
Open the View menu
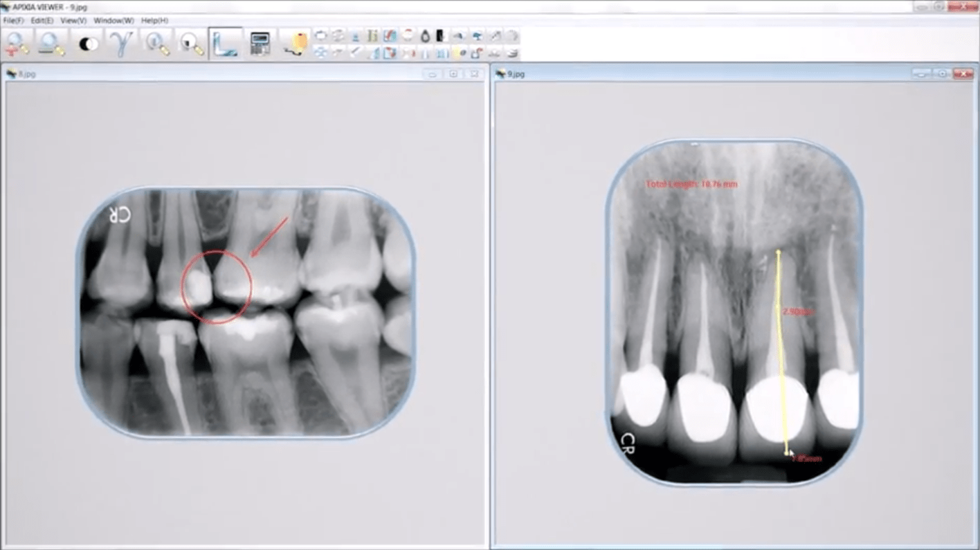click(x=71, y=20)
